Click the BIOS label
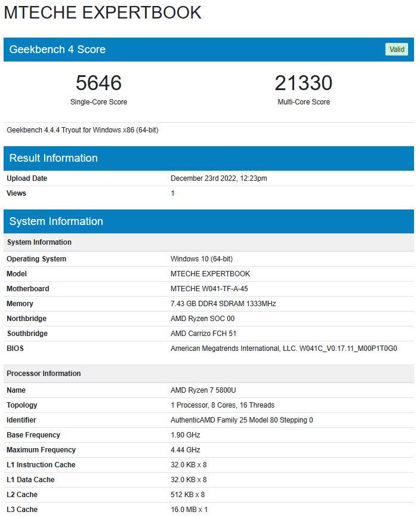 15,349
